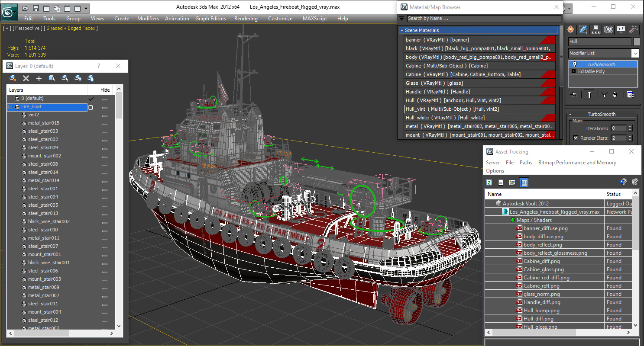Open Paths menu in Asset Tracking
The image size is (644, 346).
tap(526, 163)
